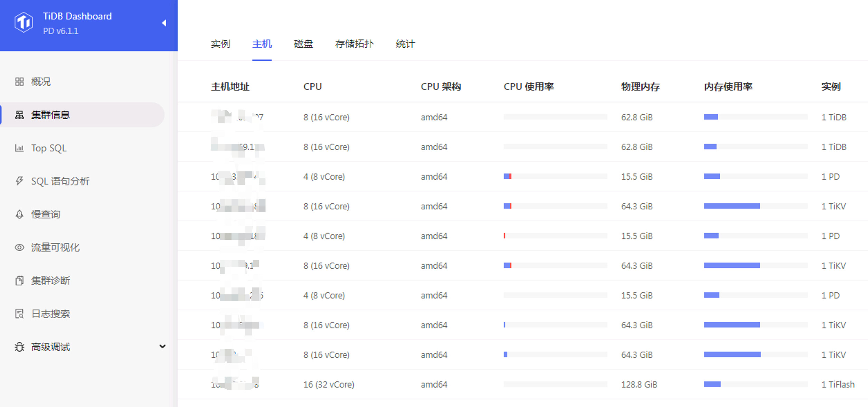
Task: Click memory usage bar of TiFlash host
Action: click(x=755, y=384)
